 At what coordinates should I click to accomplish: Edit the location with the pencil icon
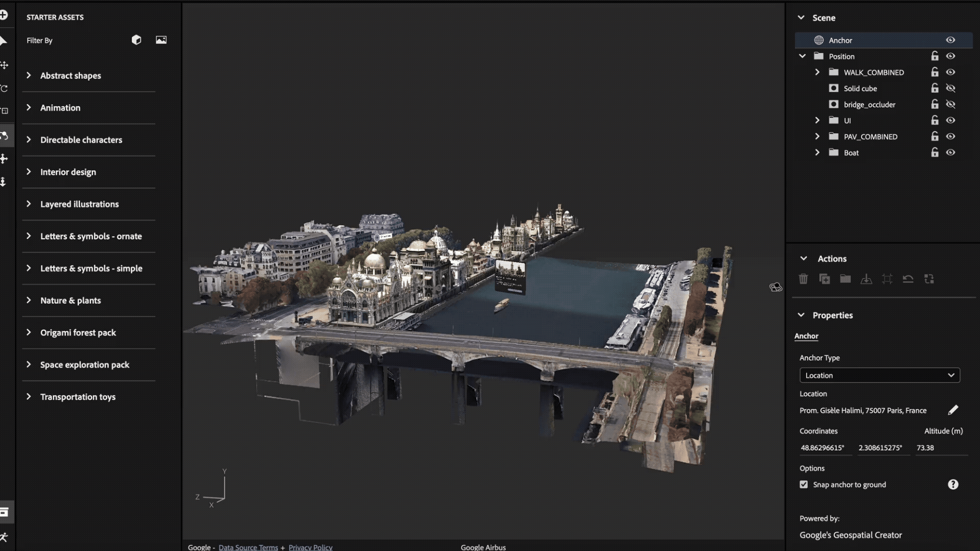pyautogui.click(x=953, y=410)
